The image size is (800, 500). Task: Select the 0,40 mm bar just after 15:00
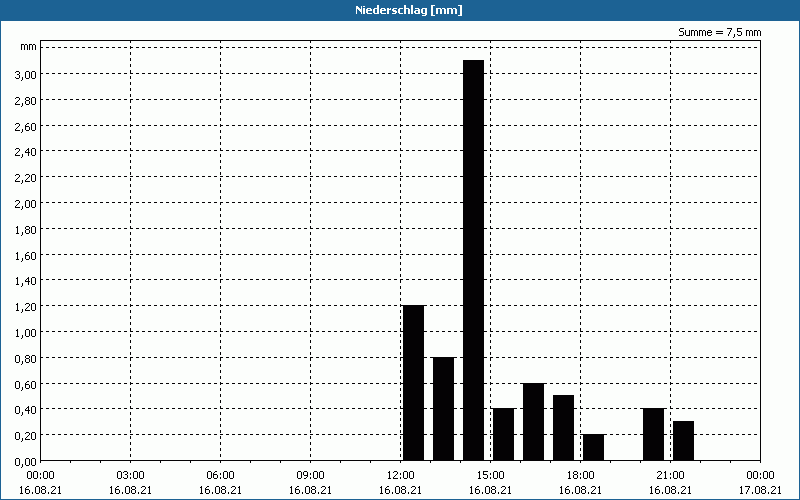[504, 434]
